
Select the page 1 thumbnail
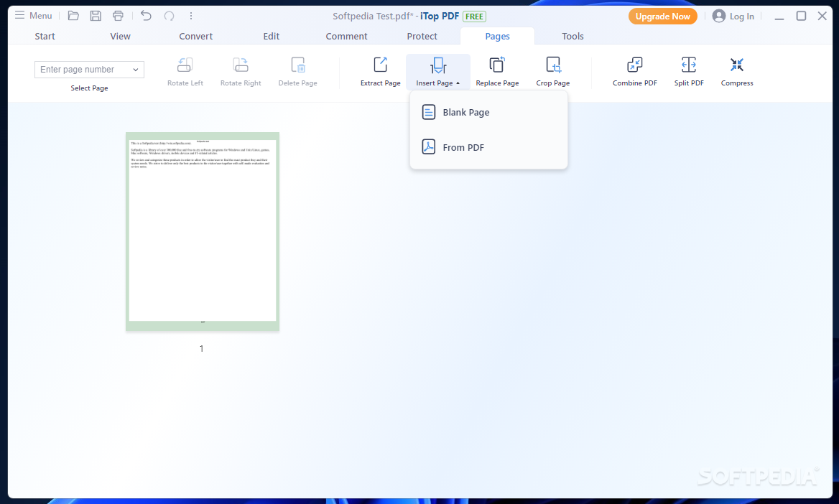point(203,231)
